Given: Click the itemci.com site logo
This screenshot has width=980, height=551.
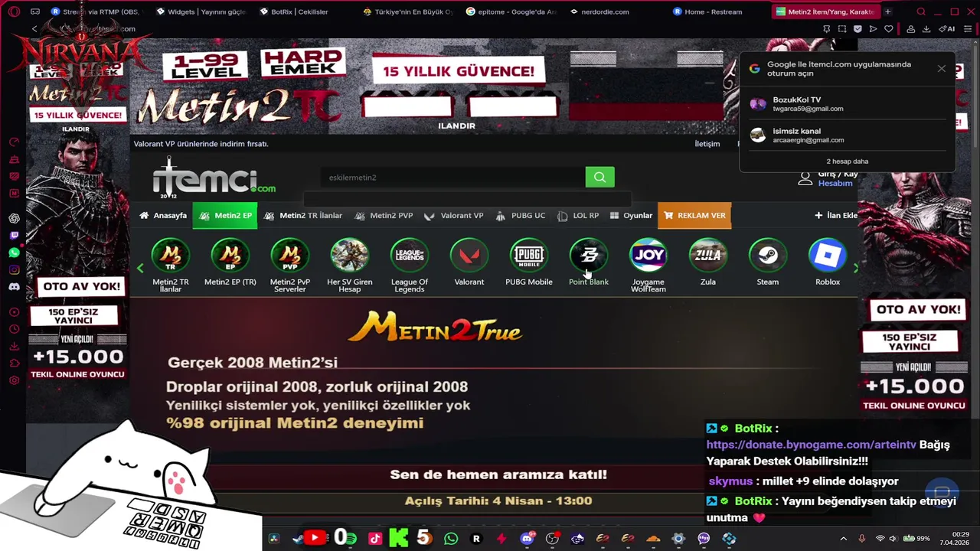Looking at the screenshot, I should coord(214,179).
